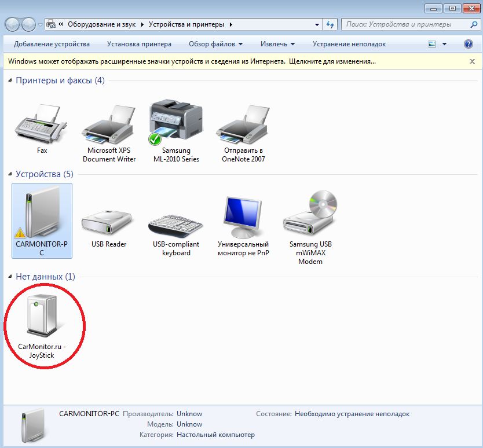Open the Обзор файлов dropdown menu
The height and width of the screenshot is (448, 483).
(x=215, y=44)
